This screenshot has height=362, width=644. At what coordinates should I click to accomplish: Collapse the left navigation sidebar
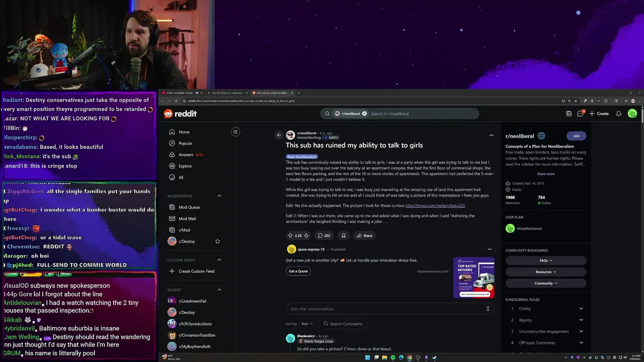click(235, 132)
